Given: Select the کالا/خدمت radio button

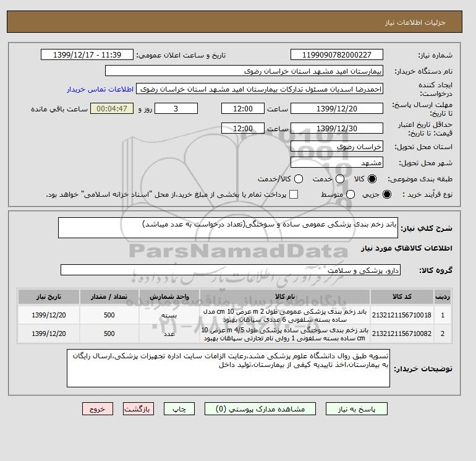Looking at the screenshot, I should coord(299,179).
